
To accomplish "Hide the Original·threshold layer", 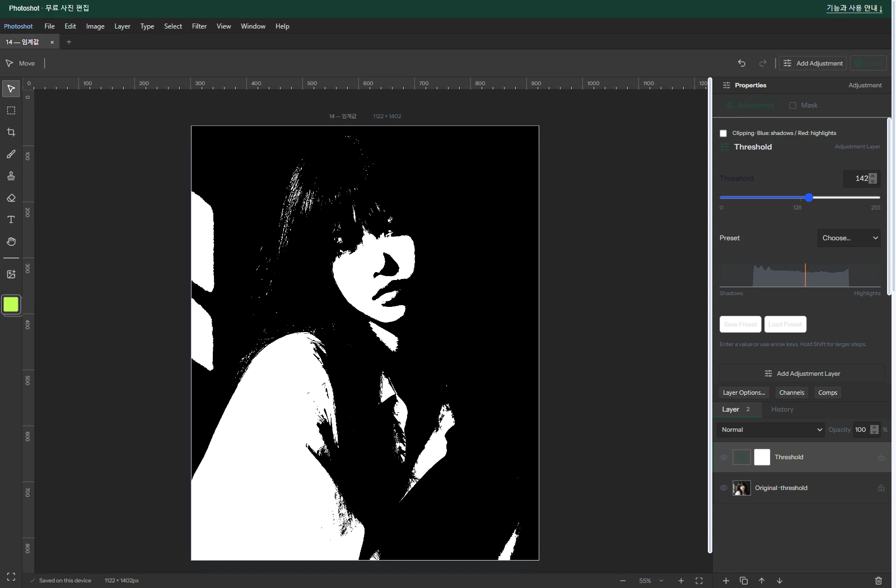I will click(x=724, y=488).
